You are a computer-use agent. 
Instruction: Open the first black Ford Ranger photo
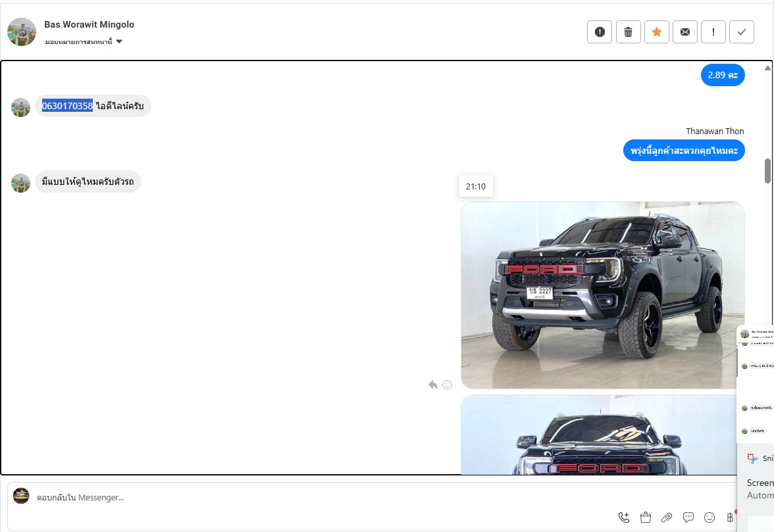tap(603, 295)
